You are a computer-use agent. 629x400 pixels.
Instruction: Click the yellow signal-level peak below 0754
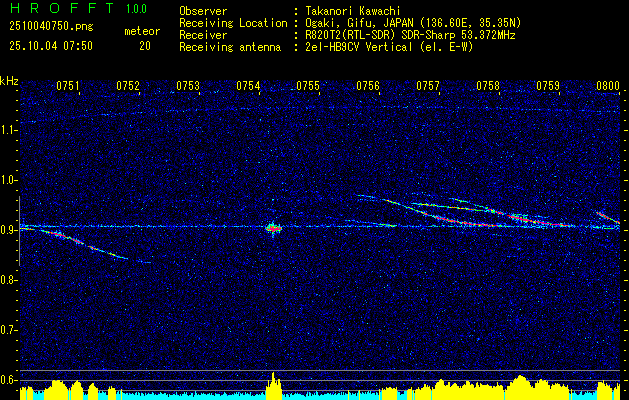coord(274,384)
